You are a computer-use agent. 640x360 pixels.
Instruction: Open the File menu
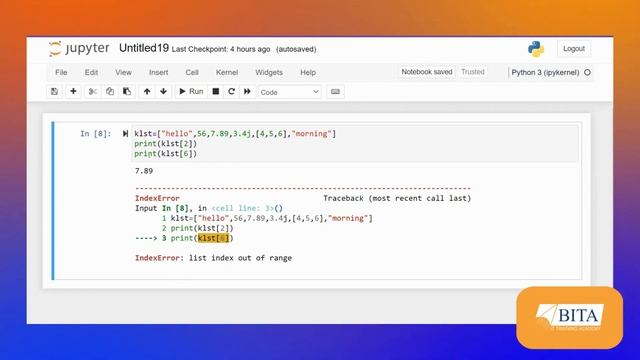[61, 72]
